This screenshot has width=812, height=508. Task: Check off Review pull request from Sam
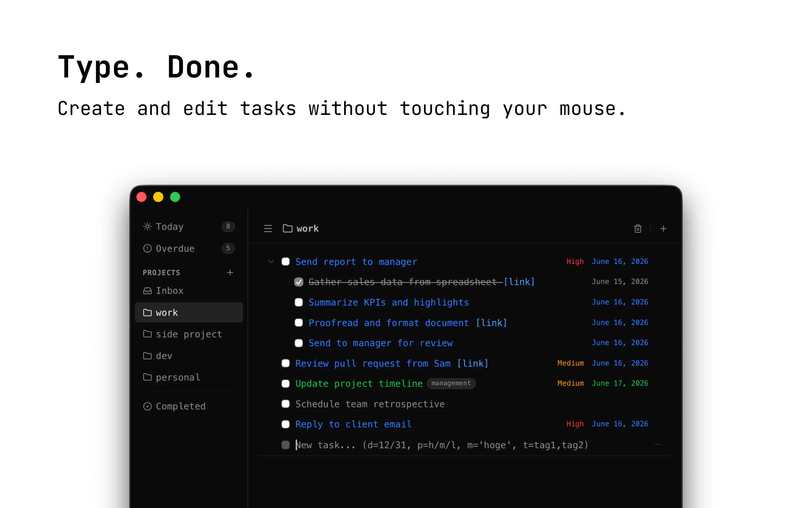tap(285, 363)
